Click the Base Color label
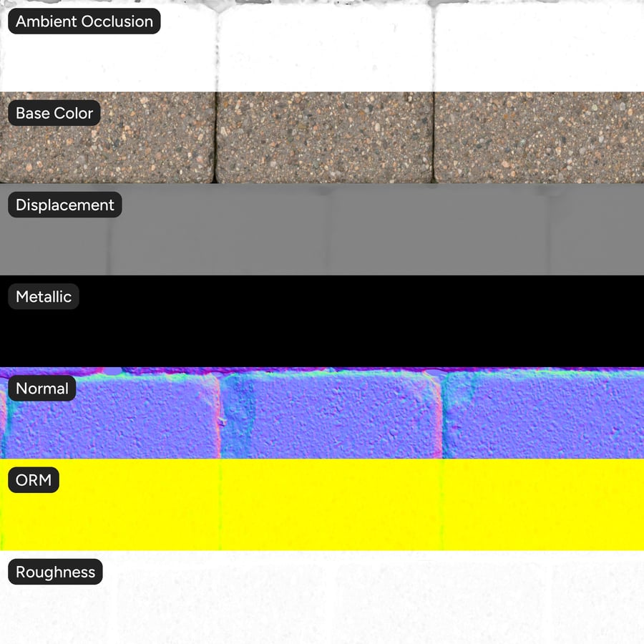The image size is (644, 644). pos(54,113)
